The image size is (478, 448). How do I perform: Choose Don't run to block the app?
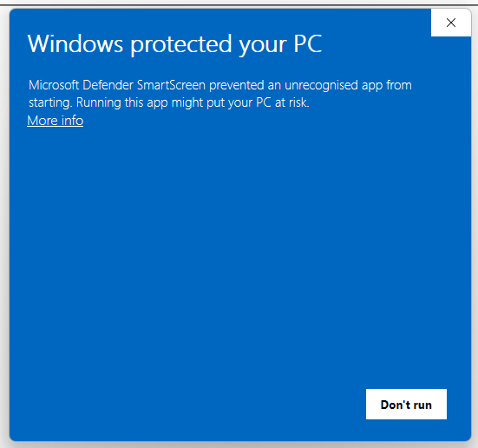tap(406, 404)
